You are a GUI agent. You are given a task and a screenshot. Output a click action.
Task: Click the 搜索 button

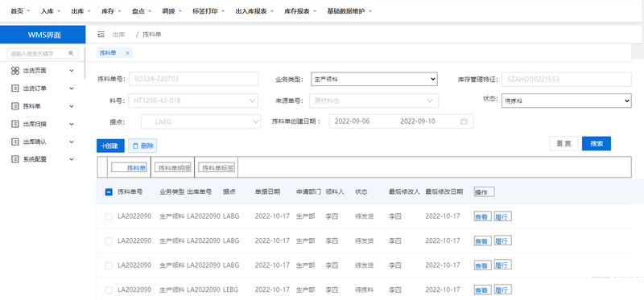(x=597, y=144)
